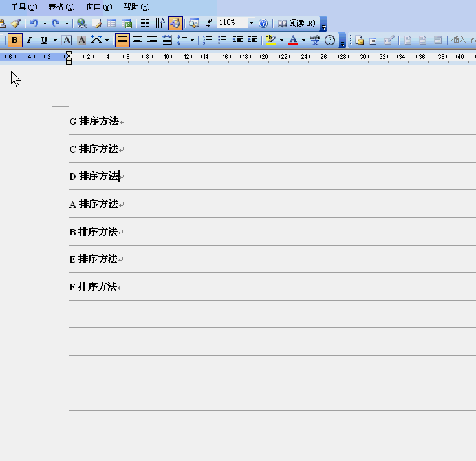Toggle Italic formatting
This screenshot has width=476, height=461.
click(30, 40)
